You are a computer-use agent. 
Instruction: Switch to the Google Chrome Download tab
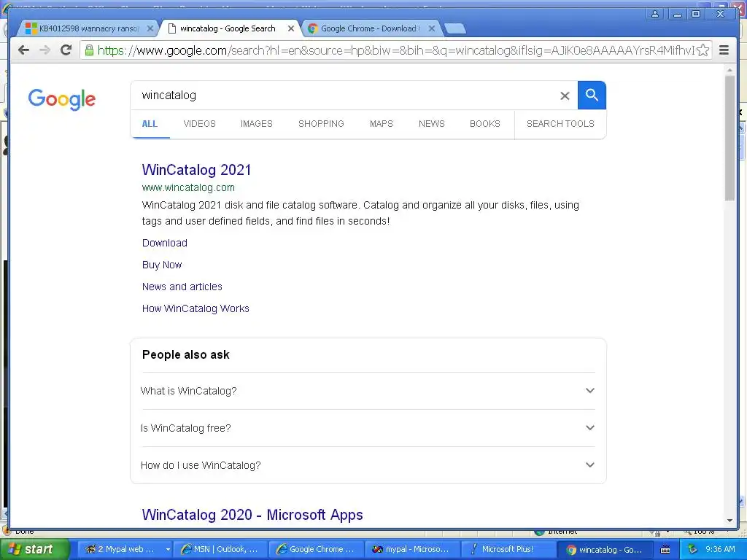click(370, 28)
